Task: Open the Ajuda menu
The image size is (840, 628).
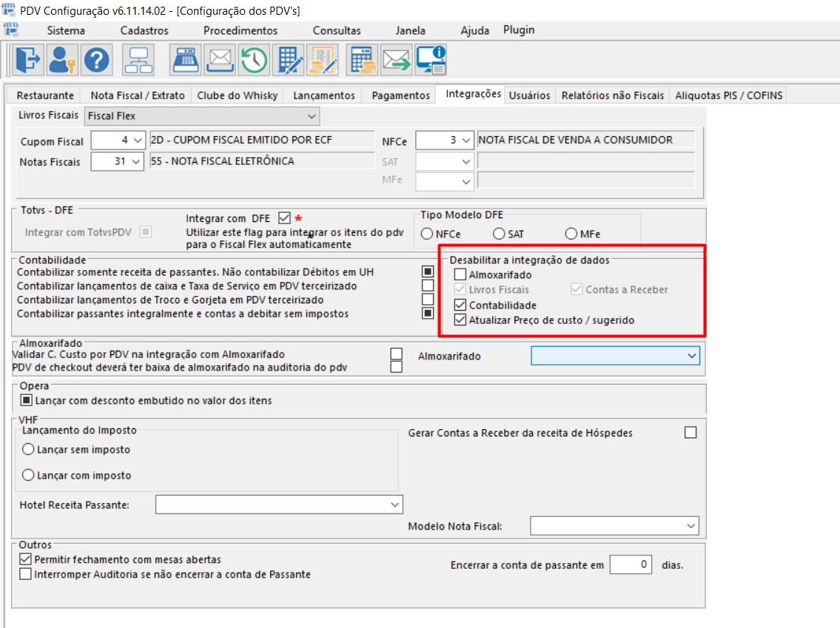Action: pyautogui.click(x=474, y=30)
